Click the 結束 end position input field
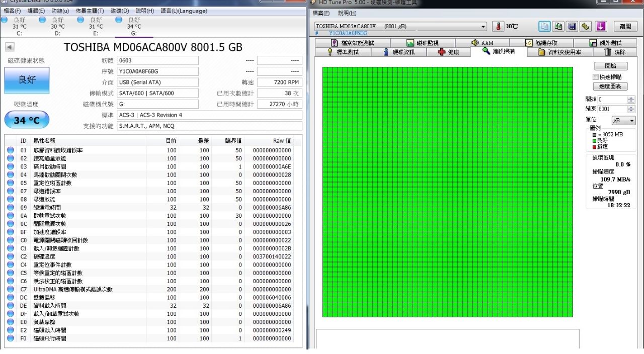This screenshot has height=354, width=644. pyautogui.click(x=612, y=109)
